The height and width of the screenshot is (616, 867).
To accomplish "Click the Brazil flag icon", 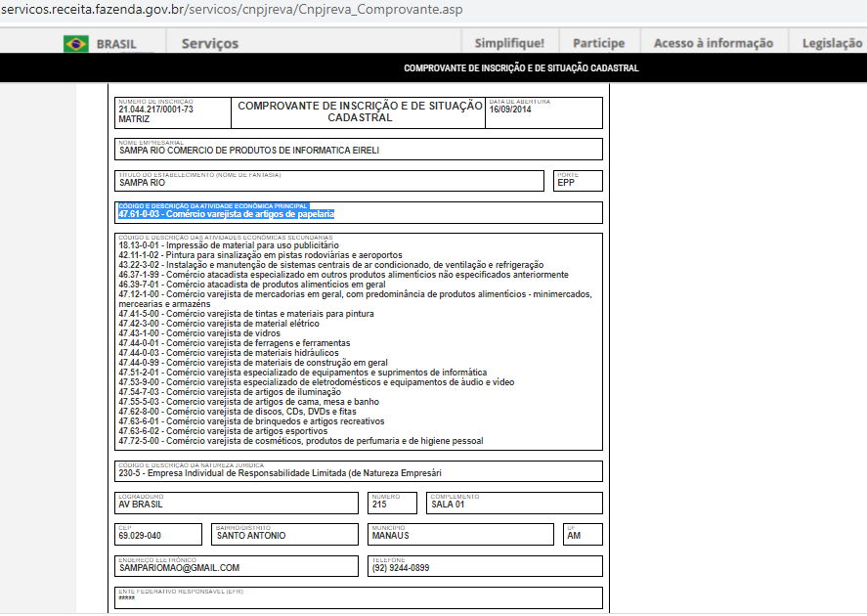I will point(75,43).
